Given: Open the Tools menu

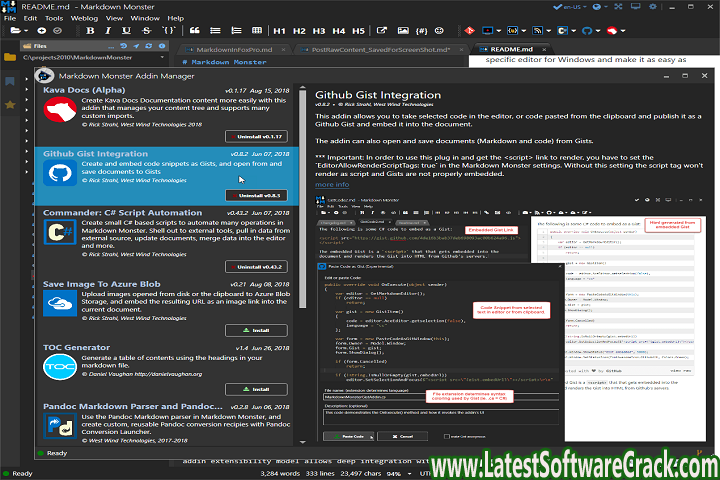Looking at the screenshot, I should pos(54,18).
